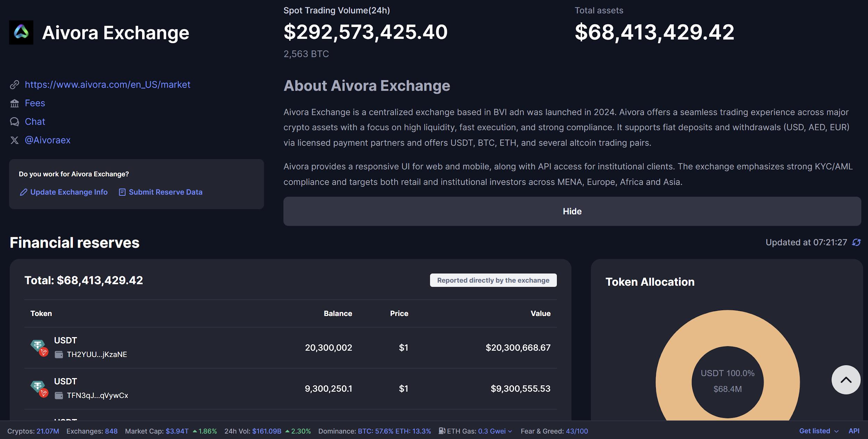Image resolution: width=868 pixels, height=439 pixels.
Task: Click the Value column header
Action: (541, 313)
